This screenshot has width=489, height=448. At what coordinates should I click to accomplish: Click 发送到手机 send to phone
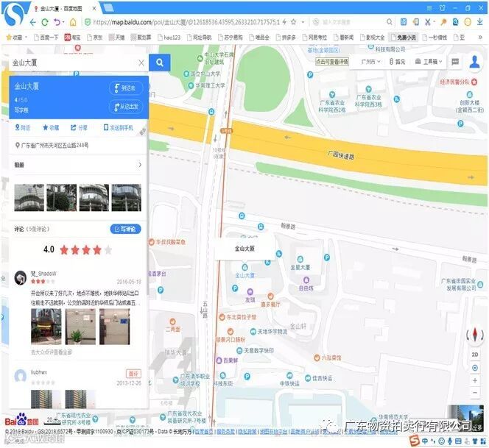click(x=118, y=127)
